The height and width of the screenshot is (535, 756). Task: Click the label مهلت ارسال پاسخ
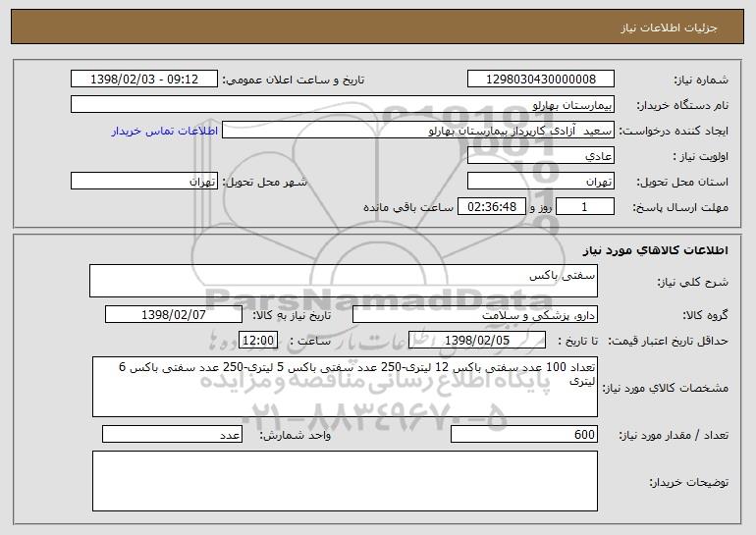pyautogui.click(x=680, y=207)
